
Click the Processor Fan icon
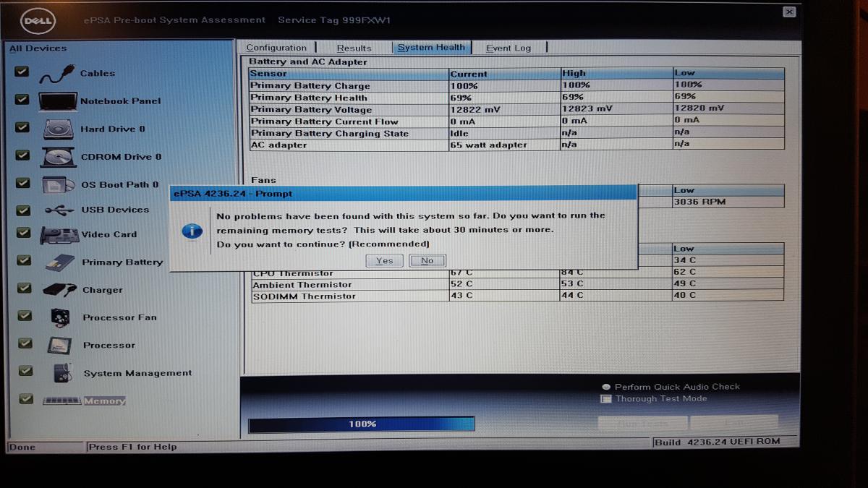pos(60,317)
